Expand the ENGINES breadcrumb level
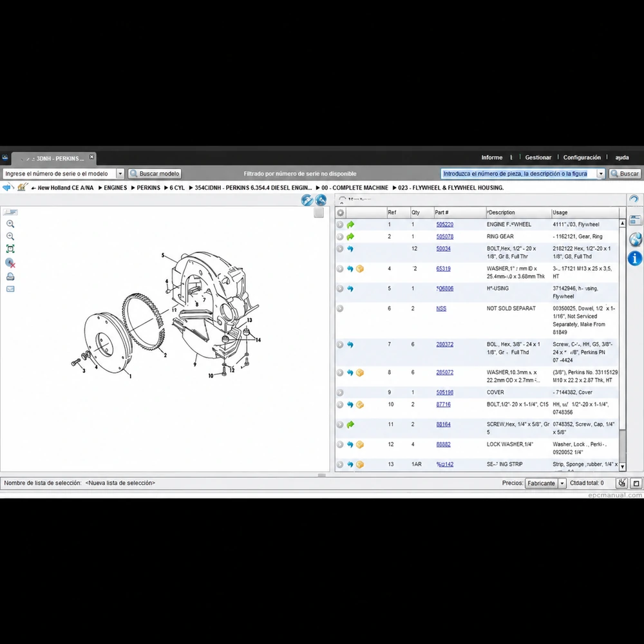Image resolution: width=644 pixels, height=644 pixels. coord(113,187)
